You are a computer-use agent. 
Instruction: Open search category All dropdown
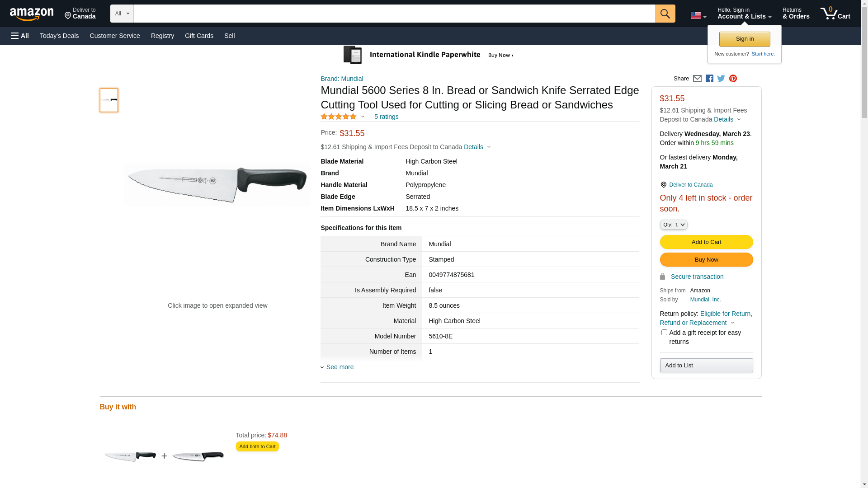point(122,14)
